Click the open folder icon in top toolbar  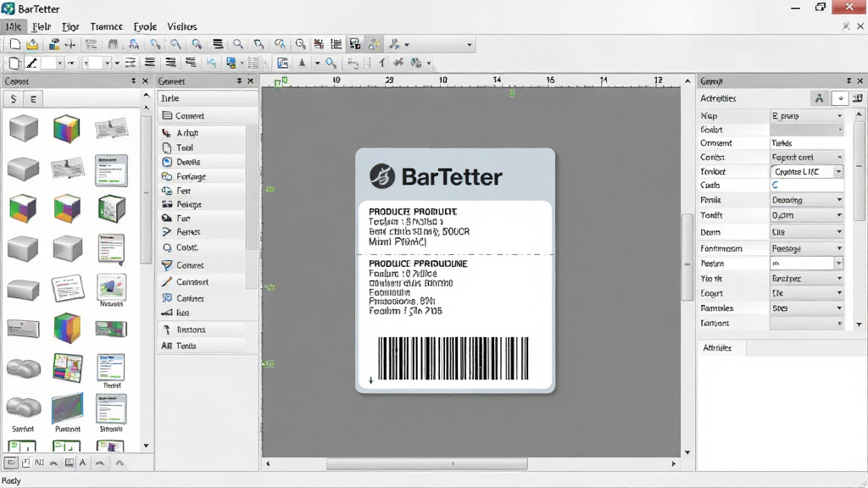33,44
